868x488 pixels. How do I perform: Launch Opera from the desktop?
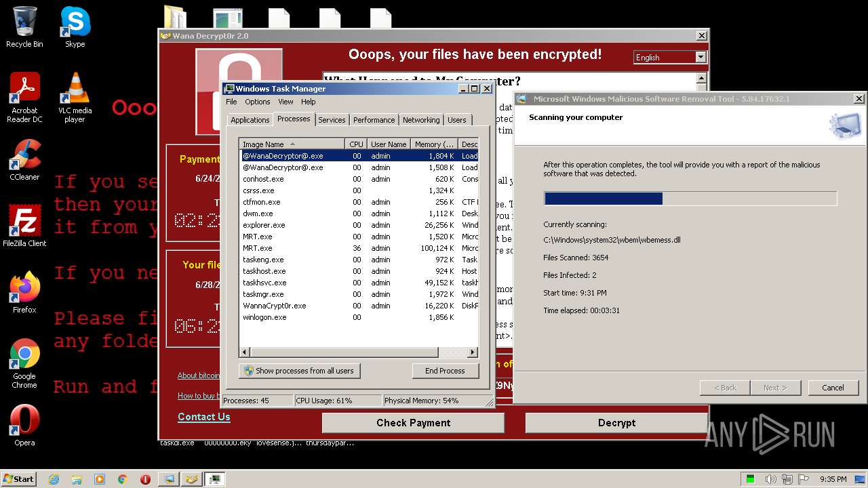click(24, 426)
